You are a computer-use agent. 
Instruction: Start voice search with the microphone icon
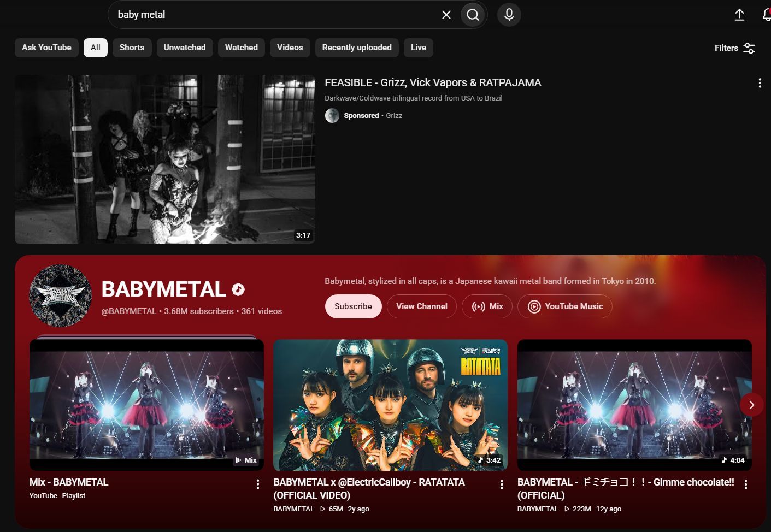[x=509, y=15]
